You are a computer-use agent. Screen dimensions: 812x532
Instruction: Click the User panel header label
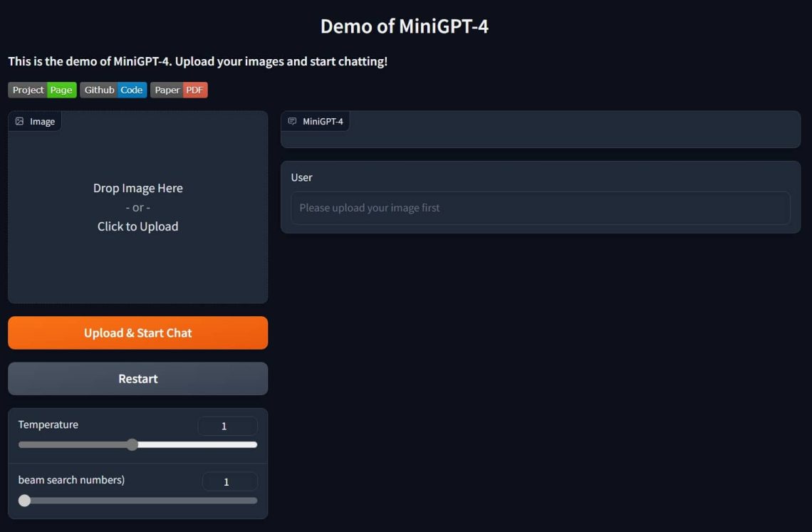point(301,177)
